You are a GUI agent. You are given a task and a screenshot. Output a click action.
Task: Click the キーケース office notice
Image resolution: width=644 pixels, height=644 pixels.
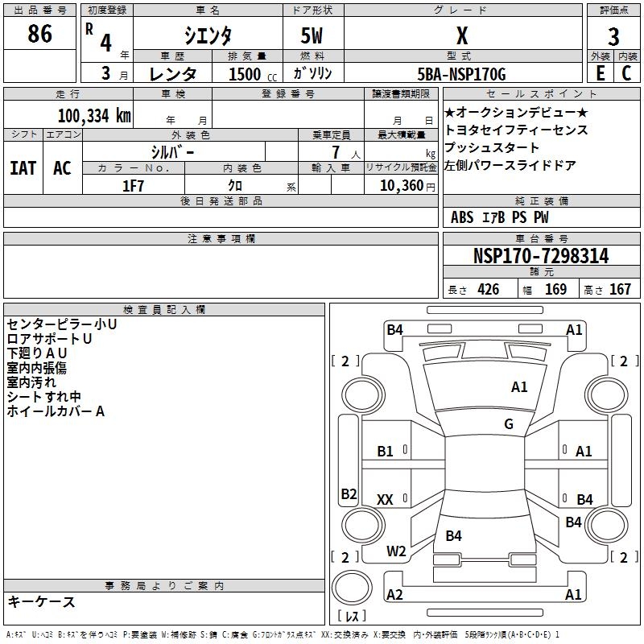click(42, 601)
